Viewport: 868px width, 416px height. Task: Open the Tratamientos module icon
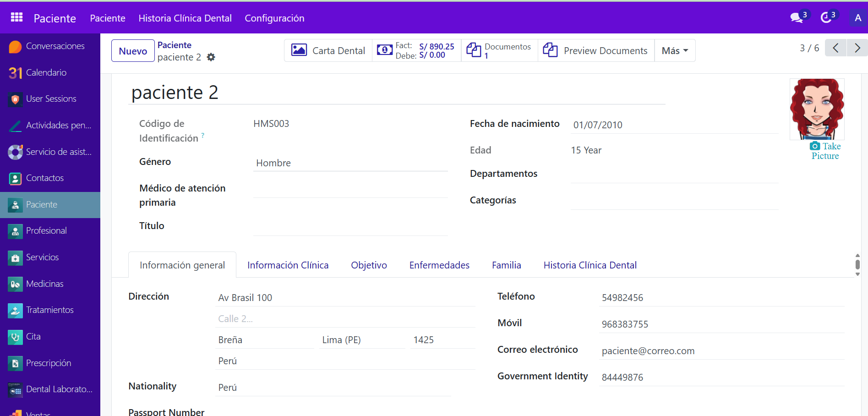(x=15, y=311)
